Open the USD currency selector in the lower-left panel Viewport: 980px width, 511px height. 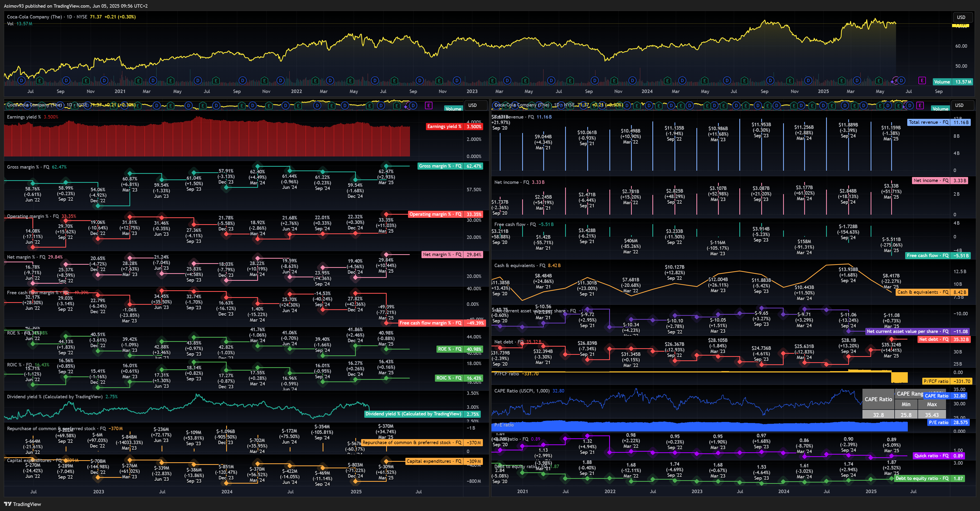[x=472, y=105]
